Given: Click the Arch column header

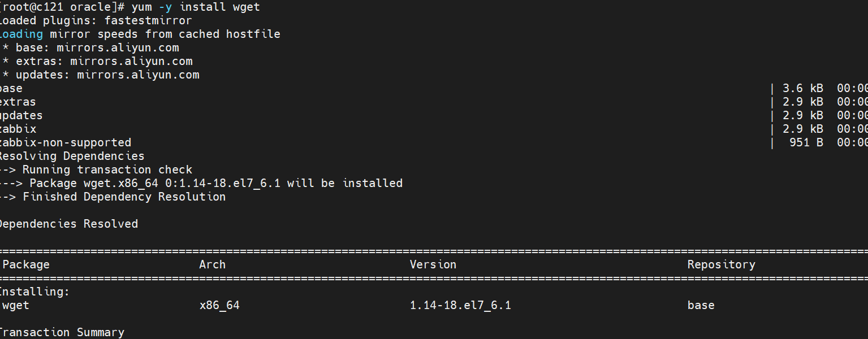Looking at the screenshot, I should click(x=213, y=265).
